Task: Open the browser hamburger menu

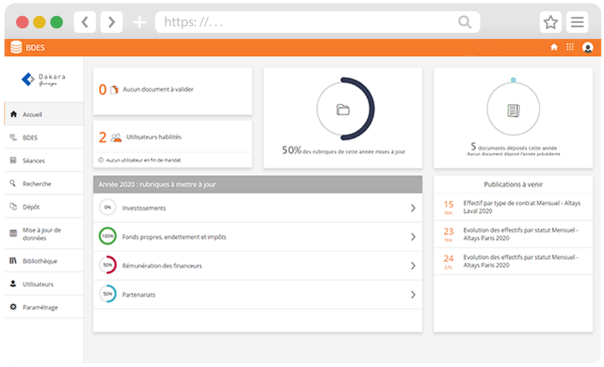Action: (x=577, y=22)
